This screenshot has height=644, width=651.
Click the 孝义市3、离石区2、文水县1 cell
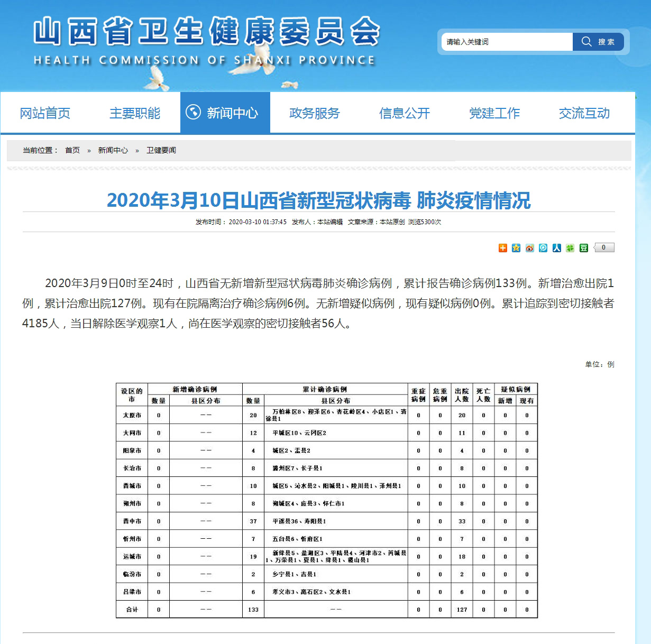[x=336, y=592]
